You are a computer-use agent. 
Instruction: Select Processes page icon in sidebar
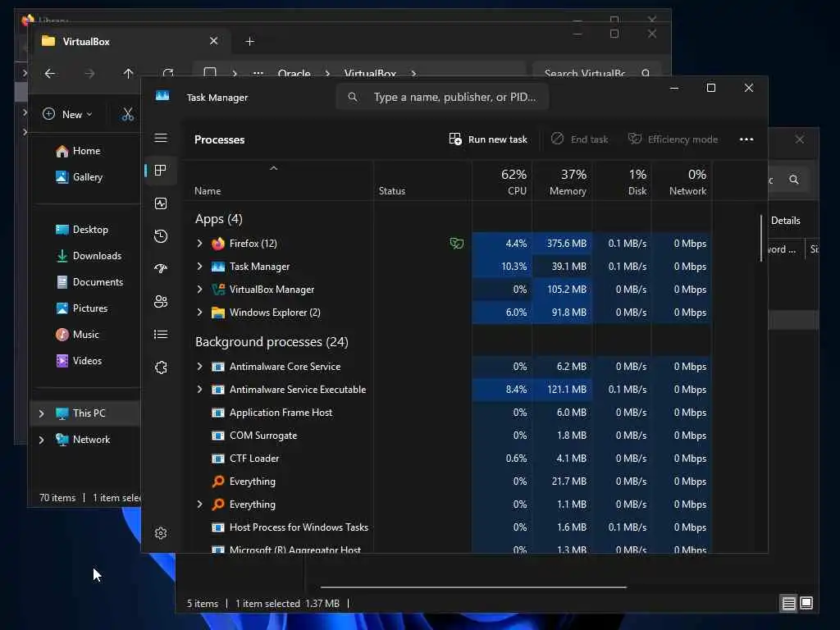(x=161, y=171)
